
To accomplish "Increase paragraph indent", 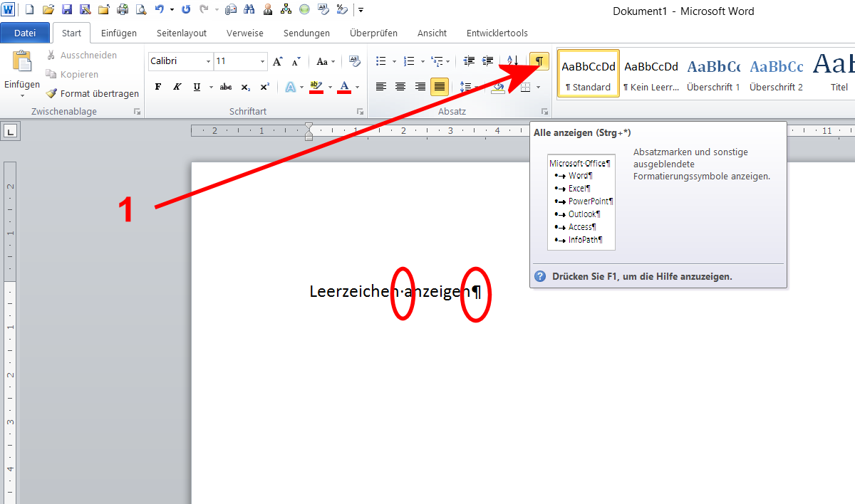I will coord(488,61).
